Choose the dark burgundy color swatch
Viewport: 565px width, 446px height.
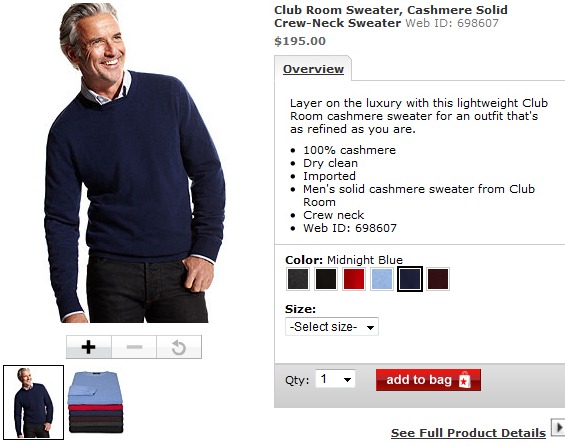tap(438, 279)
